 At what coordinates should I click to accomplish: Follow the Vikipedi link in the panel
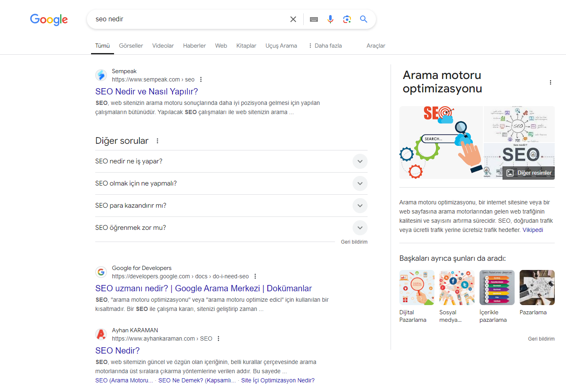[x=533, y=230]
